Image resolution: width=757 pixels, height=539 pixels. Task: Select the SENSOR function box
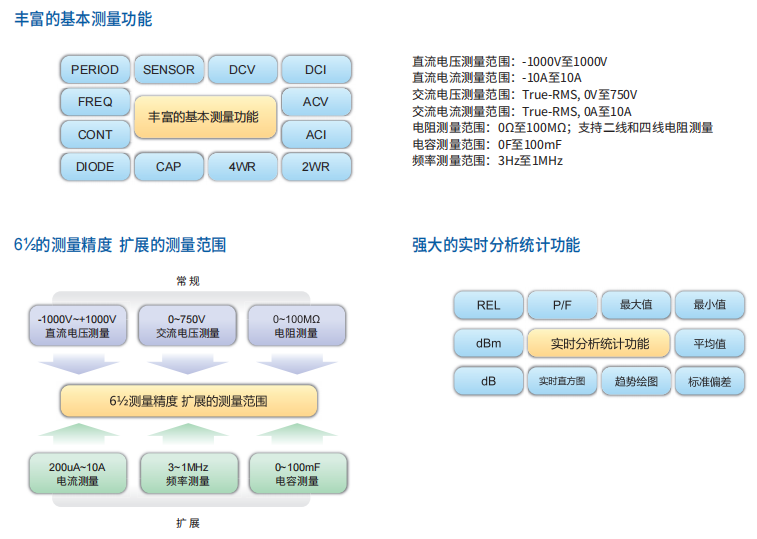[x=169, y=70]
